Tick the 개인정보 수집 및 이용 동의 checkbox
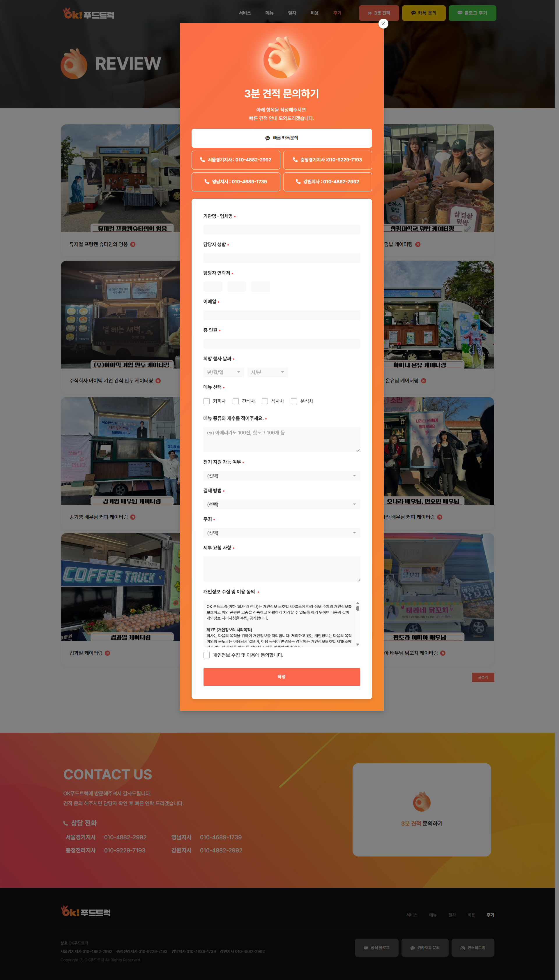Image resolution: width=559 pixels, height=980 pixels. pos(206,655)
